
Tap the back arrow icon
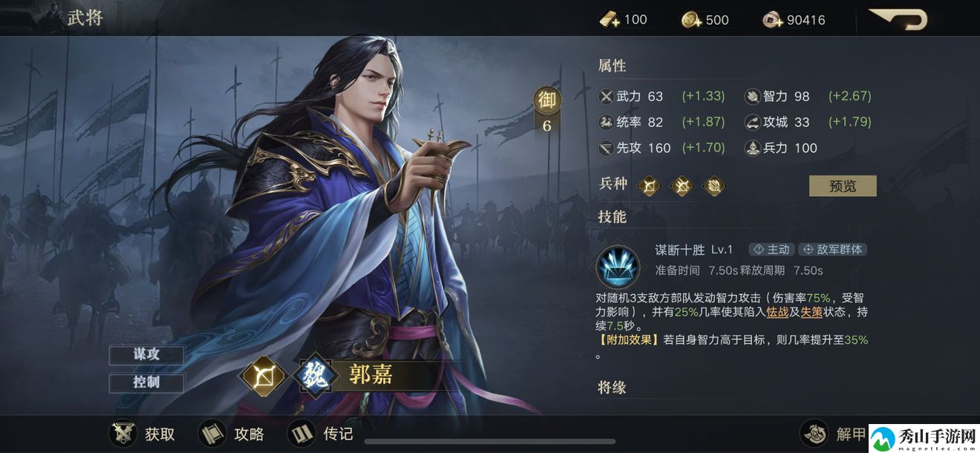(898, 19)
